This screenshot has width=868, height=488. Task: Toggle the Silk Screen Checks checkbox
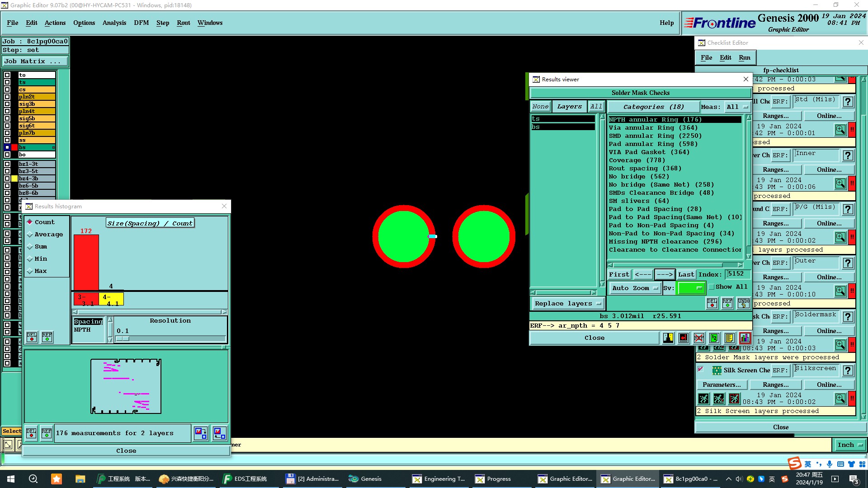pyautogui.click(x=700, y=369)
